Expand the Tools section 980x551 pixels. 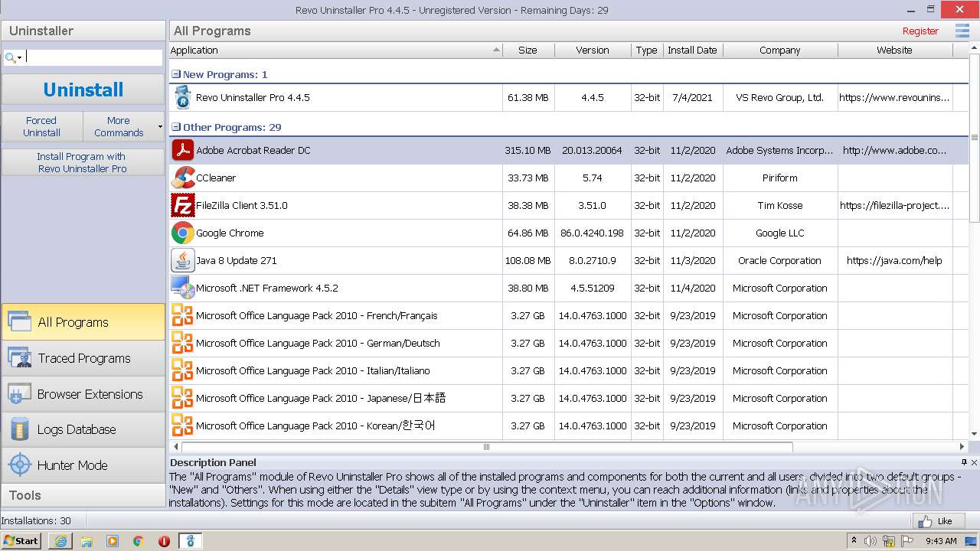(x=83, y=495)
